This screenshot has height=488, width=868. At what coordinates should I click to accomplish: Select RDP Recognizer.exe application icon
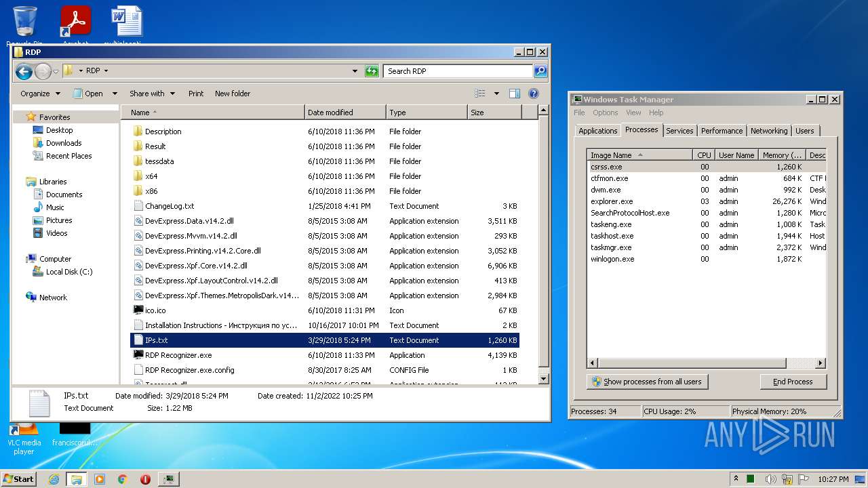(138, 355)
